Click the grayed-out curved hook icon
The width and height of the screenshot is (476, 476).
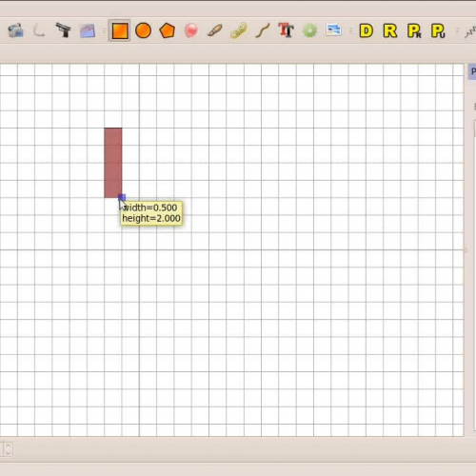click(39, 30)
